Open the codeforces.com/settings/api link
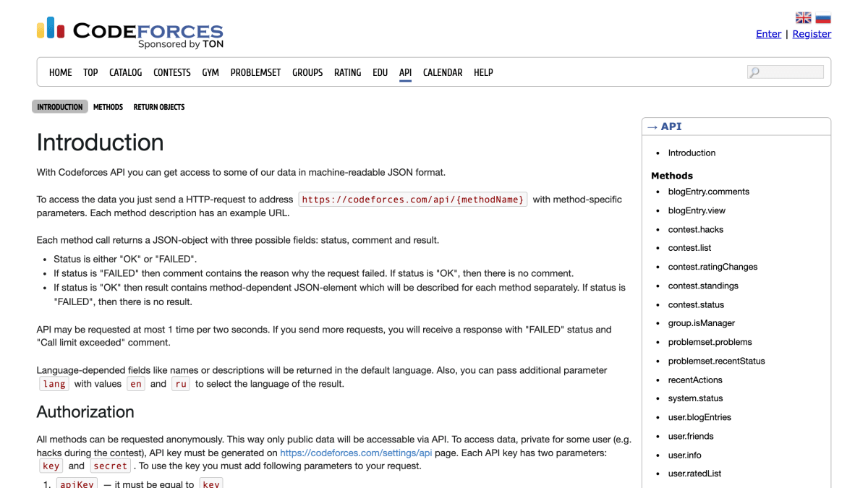 356,453
